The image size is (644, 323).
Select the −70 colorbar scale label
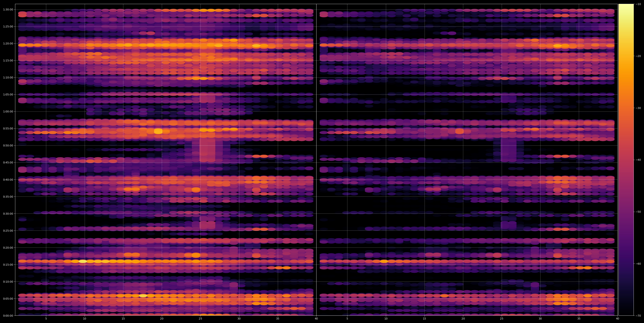tap(638, 316)
